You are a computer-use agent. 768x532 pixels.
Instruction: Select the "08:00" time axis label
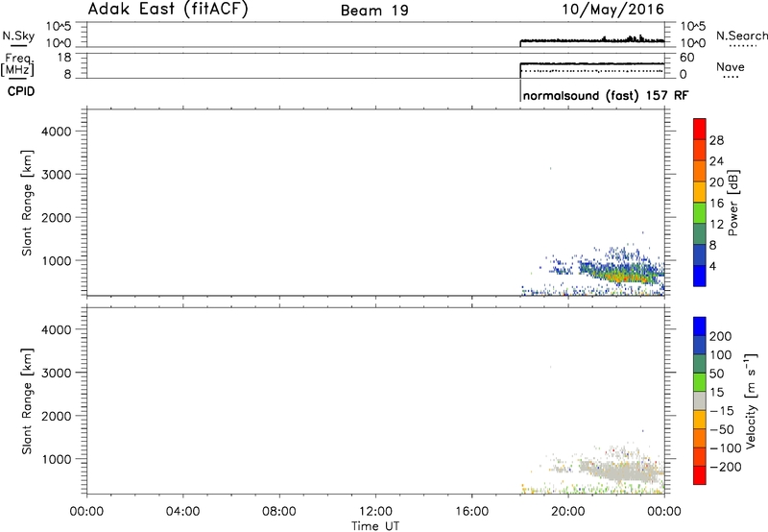pyautogui.click(x=279, y=512)
